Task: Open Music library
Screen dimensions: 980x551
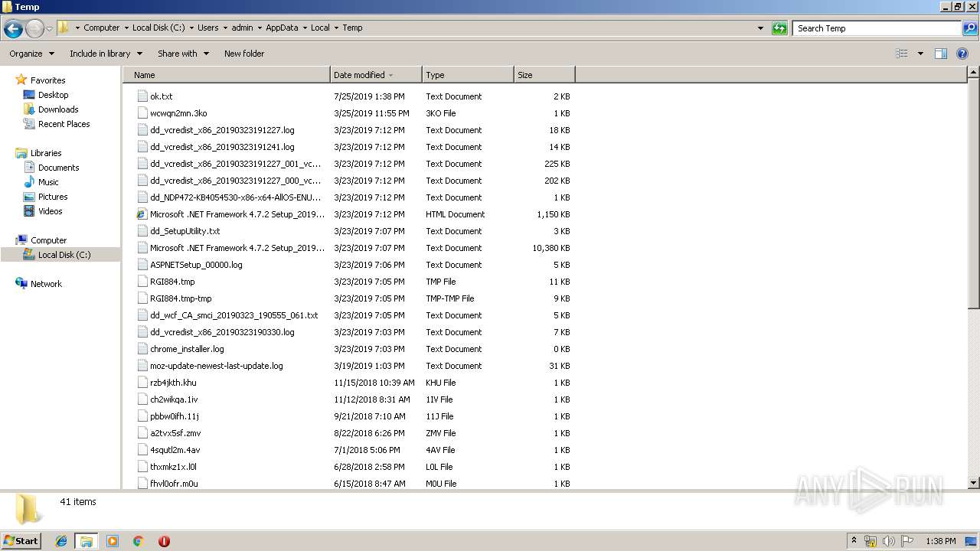Action: pyautogui.click(x=48, y=182)
